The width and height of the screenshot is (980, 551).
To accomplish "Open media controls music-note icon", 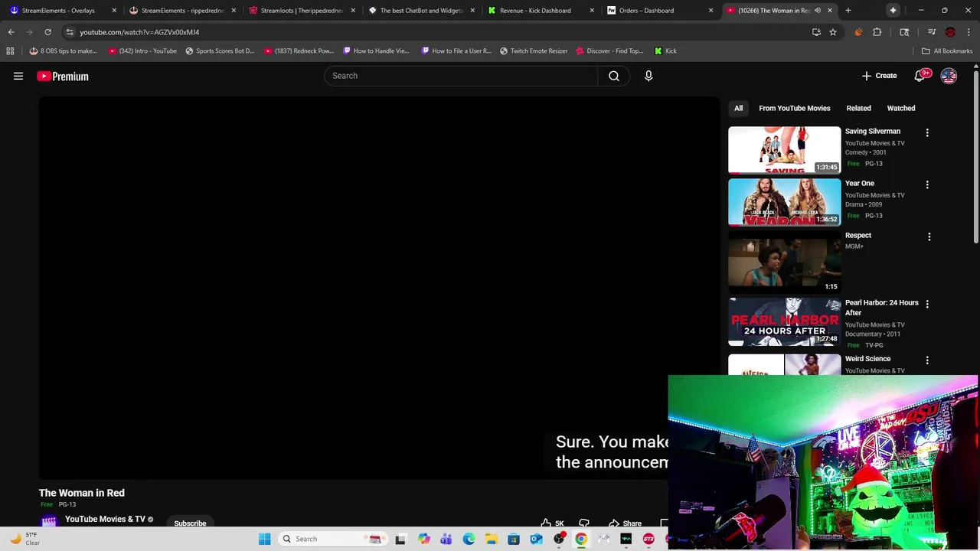I will (x=932, y=32).
